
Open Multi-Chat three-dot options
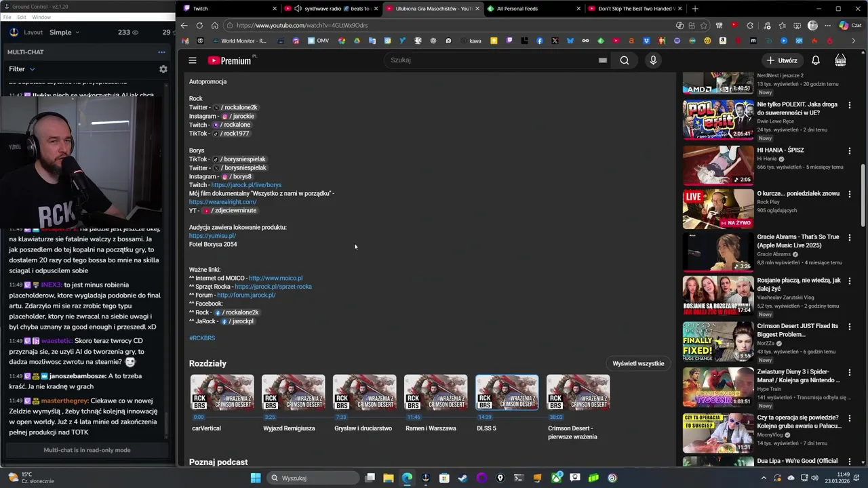click(161, 52)
